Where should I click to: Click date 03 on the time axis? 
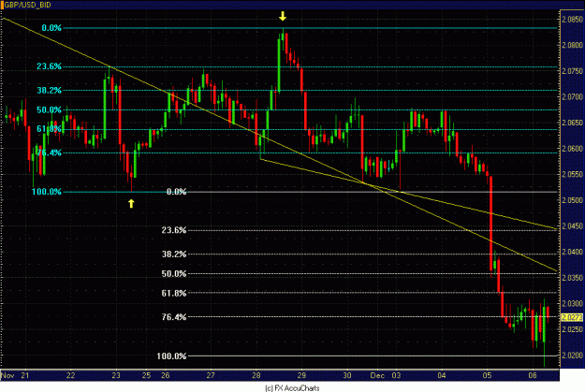(x=396, y=375)
